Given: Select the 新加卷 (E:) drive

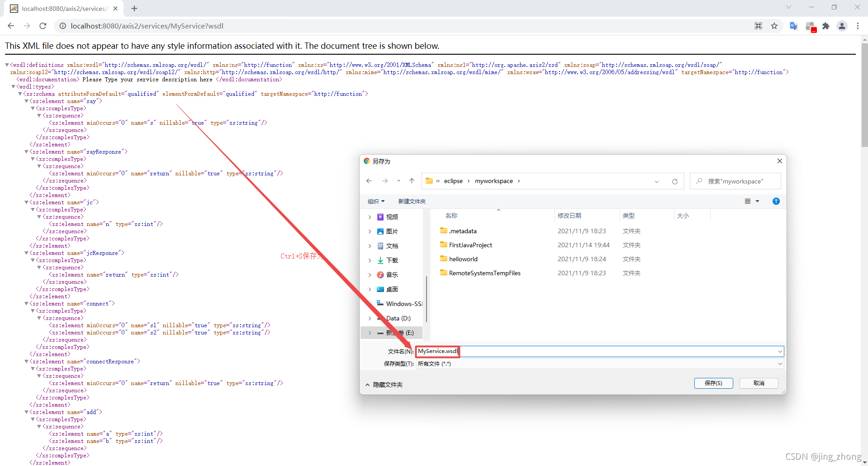Looking at the screenshot, I should 392,333.
